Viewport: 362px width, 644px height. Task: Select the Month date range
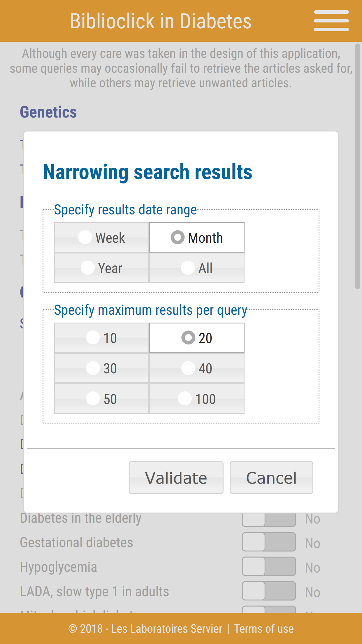coord(196,237)
